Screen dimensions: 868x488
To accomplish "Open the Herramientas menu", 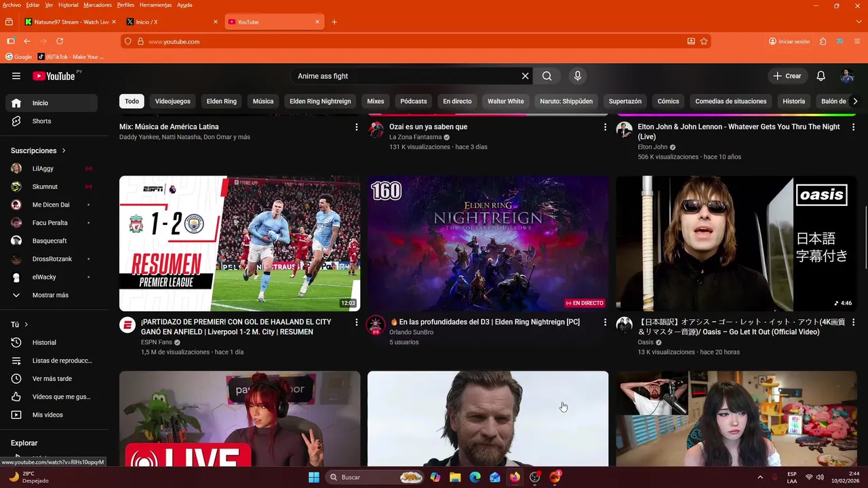I will tap(155, 5).
